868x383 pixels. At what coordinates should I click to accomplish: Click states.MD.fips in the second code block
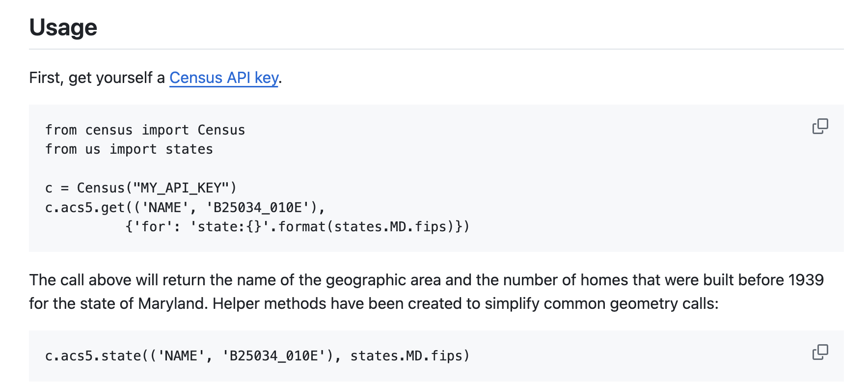point(406,356)
